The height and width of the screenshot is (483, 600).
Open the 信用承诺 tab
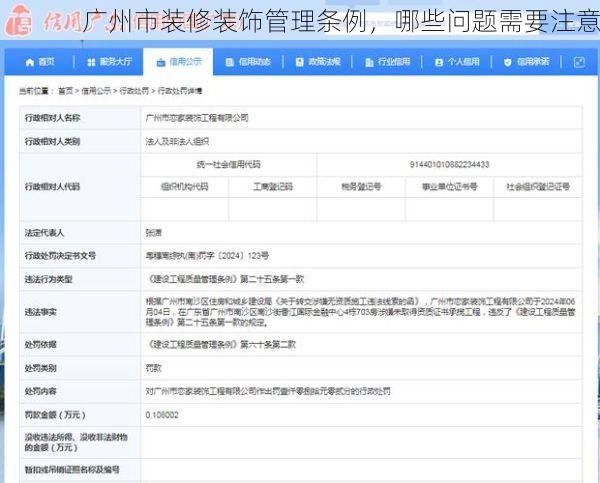pos(527,62)
